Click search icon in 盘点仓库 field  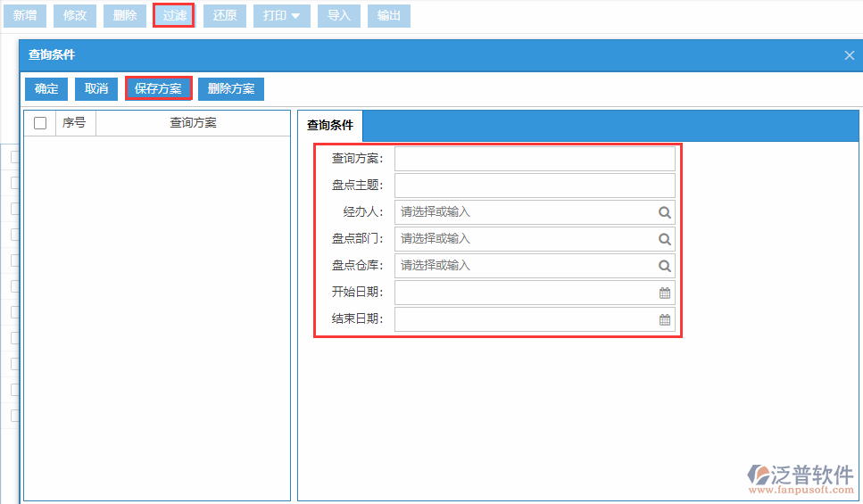point(664,266)
